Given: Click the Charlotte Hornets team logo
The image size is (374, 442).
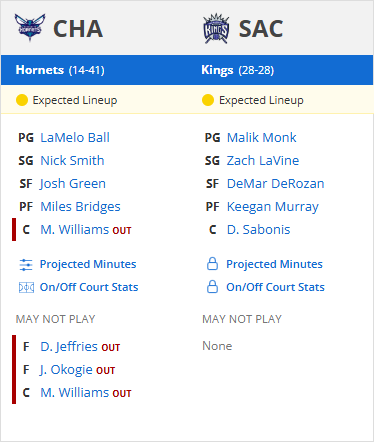Looking at the screenshot, I should tap(30, 28).
